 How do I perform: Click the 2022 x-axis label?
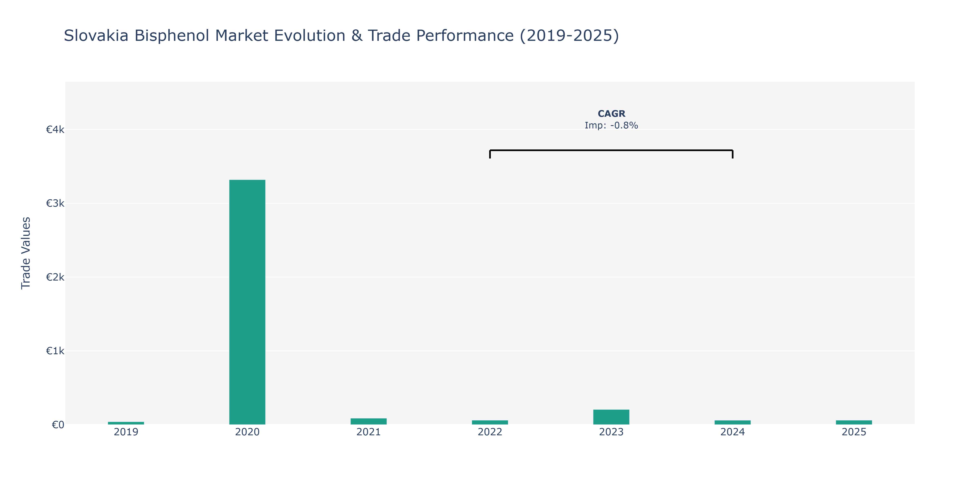[490, 432]
